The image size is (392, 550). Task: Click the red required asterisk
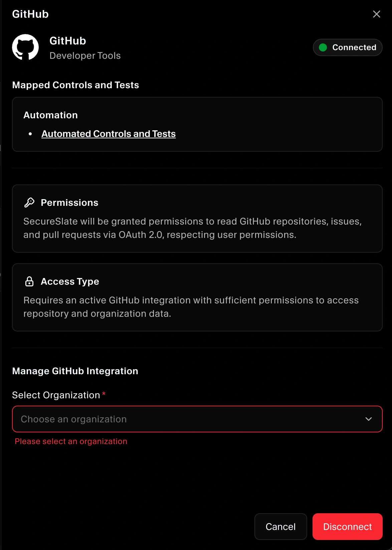104,394
